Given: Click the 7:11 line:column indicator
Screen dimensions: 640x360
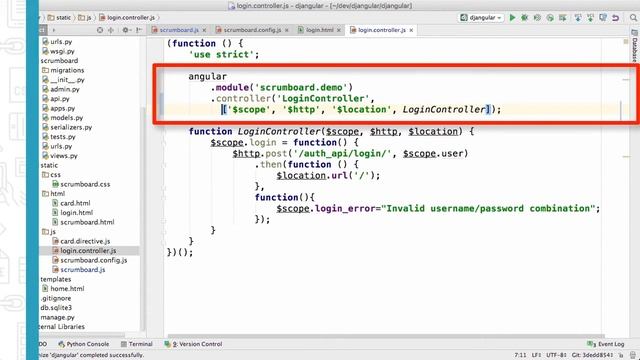Looking at the screenshot, I should (x=520, y=355).
